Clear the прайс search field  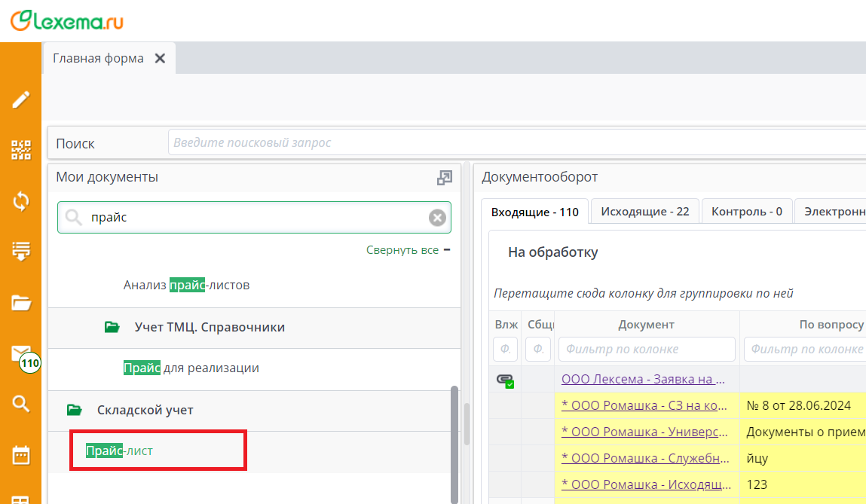[x=437, y=218]
